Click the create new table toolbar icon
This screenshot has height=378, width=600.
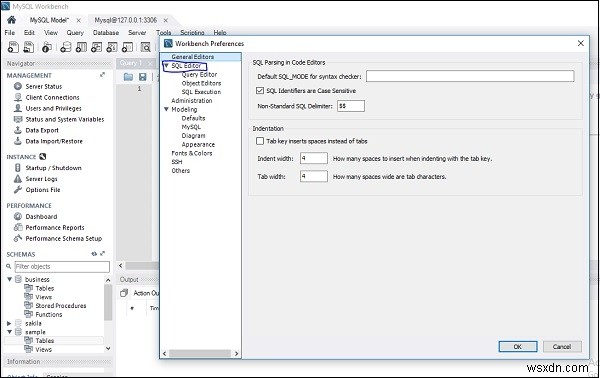[x=81, y=47]
